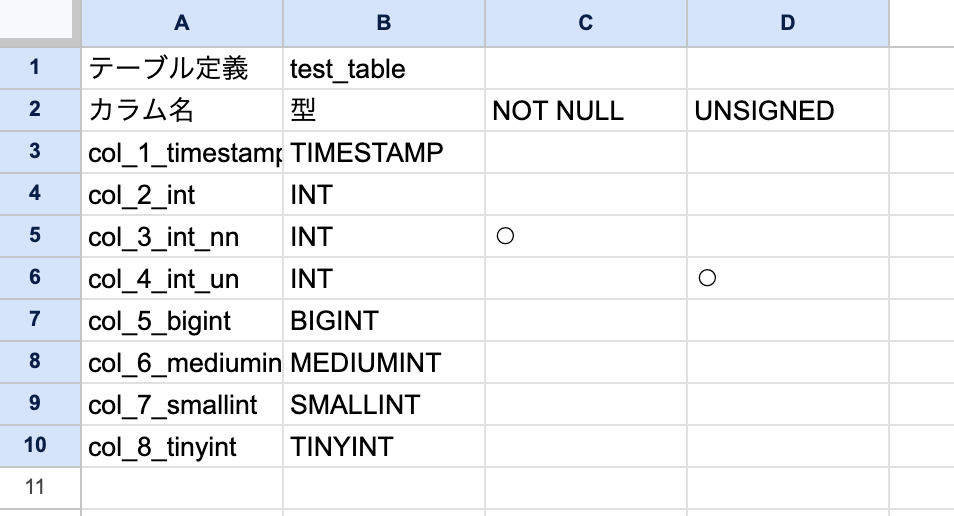The height and width of the screenshot is (516, 954).
Task: Click the NOT NULL header cell
Action: click(x=586, y=111)
